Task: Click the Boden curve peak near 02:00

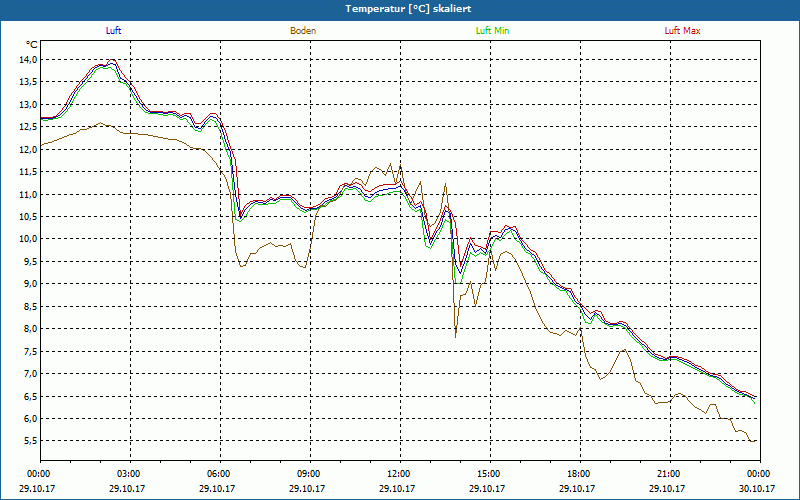Action: (101, 122)
